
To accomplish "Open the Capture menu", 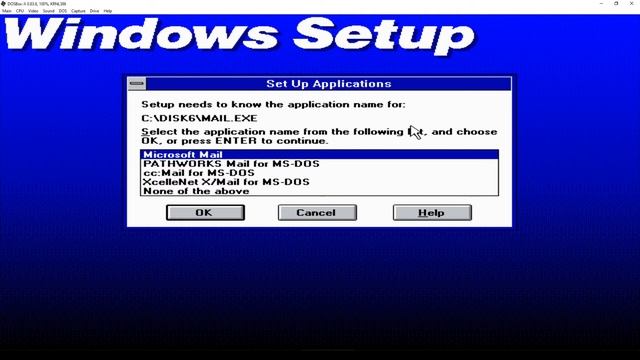I will click(78, 11).
